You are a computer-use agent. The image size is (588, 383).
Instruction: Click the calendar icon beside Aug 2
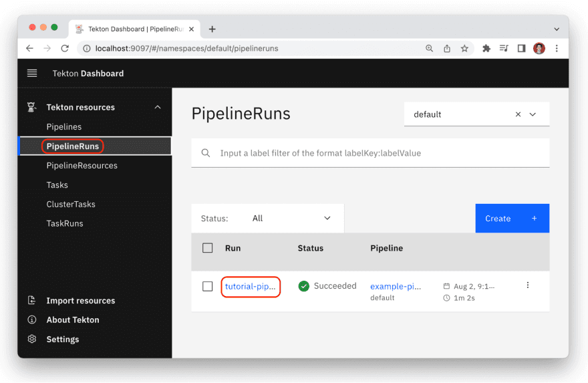446,286
